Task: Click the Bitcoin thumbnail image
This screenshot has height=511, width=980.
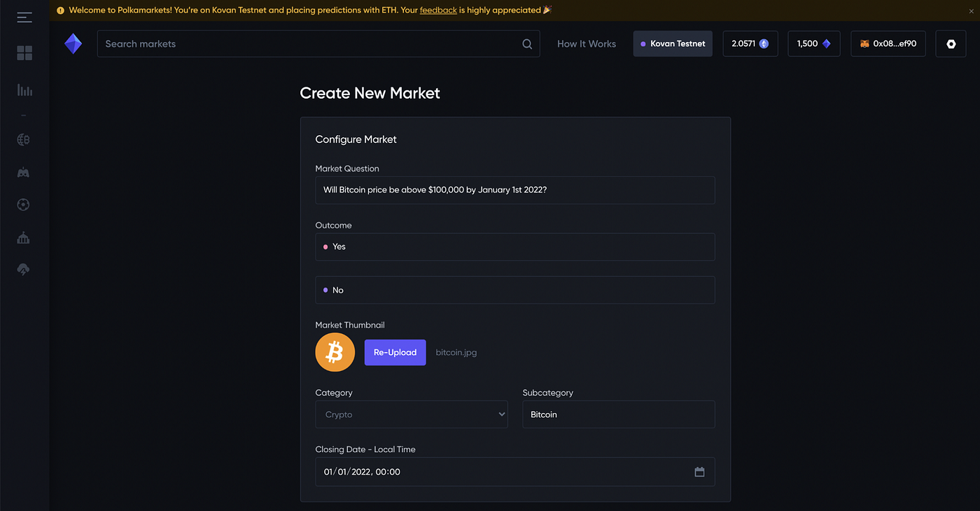Action: [335, 352]
